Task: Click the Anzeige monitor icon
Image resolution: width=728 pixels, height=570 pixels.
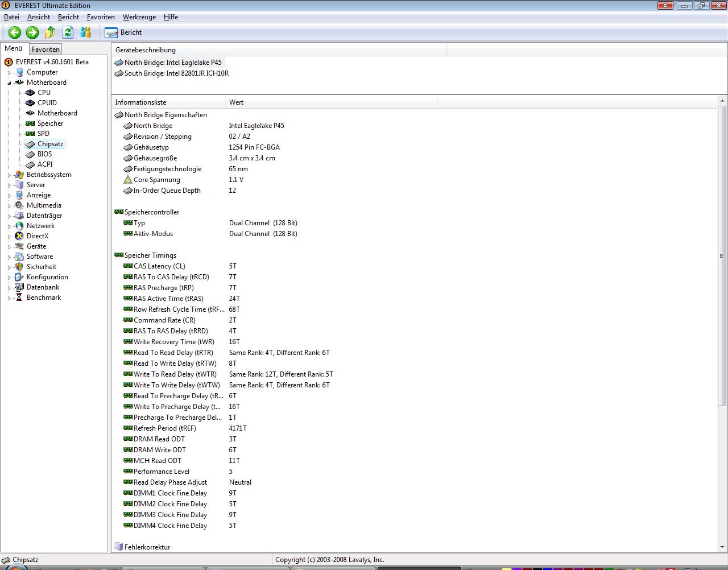Action: click(19, 195)
